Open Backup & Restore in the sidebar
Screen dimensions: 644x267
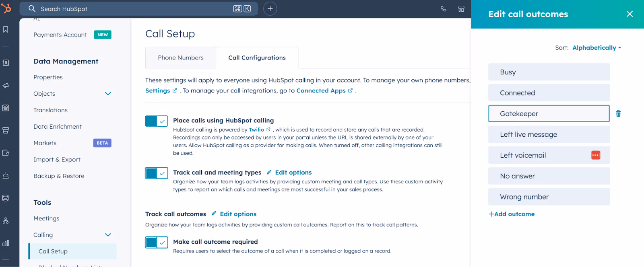(x=59, y=176)
